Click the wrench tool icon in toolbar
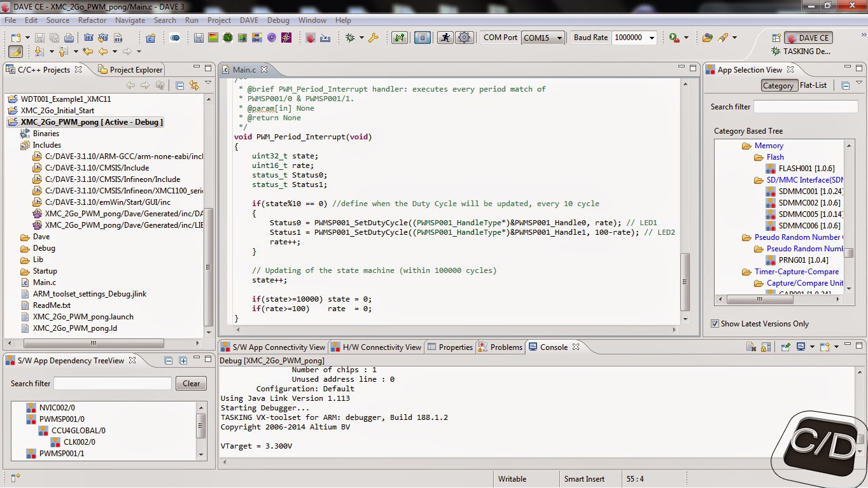 click(374, 38)
